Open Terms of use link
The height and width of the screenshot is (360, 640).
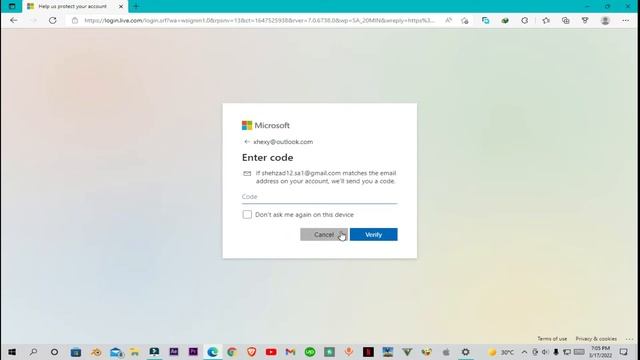coord(552,339)
